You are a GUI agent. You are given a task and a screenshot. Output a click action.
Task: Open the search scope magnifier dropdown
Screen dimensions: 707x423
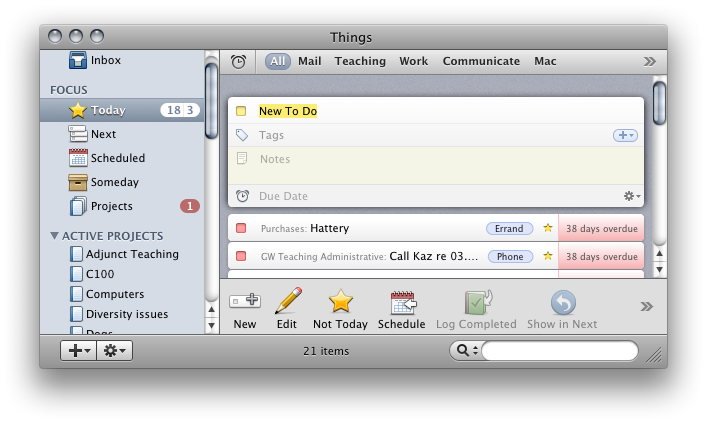(x=467, y=350)
